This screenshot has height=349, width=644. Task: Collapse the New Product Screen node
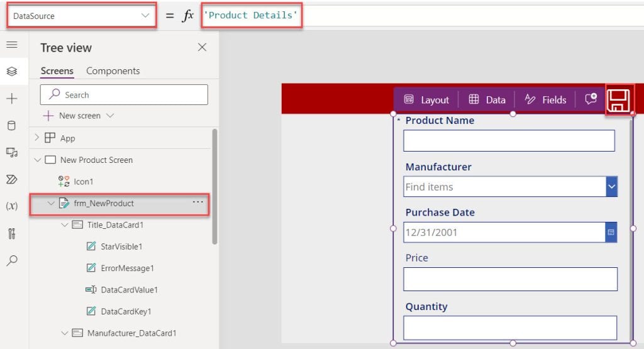pyautogui.click(x=38, y=160)
